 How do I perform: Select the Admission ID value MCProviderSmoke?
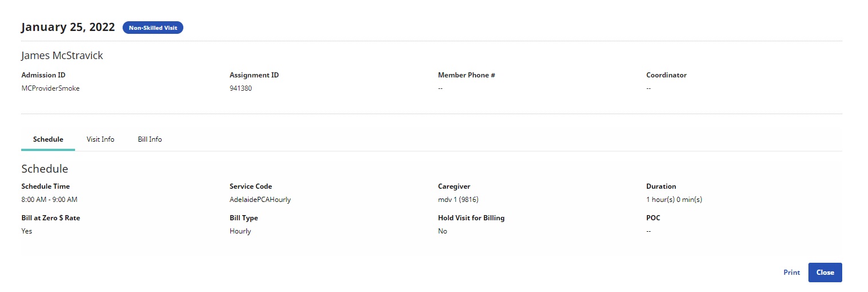[x=50, y=88]
